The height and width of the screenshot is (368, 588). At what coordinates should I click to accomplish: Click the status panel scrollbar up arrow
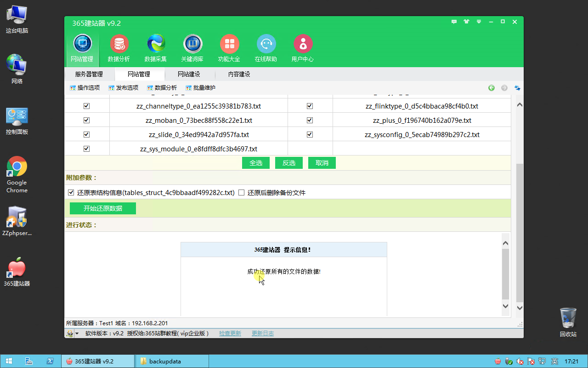[x=505, y=243]
